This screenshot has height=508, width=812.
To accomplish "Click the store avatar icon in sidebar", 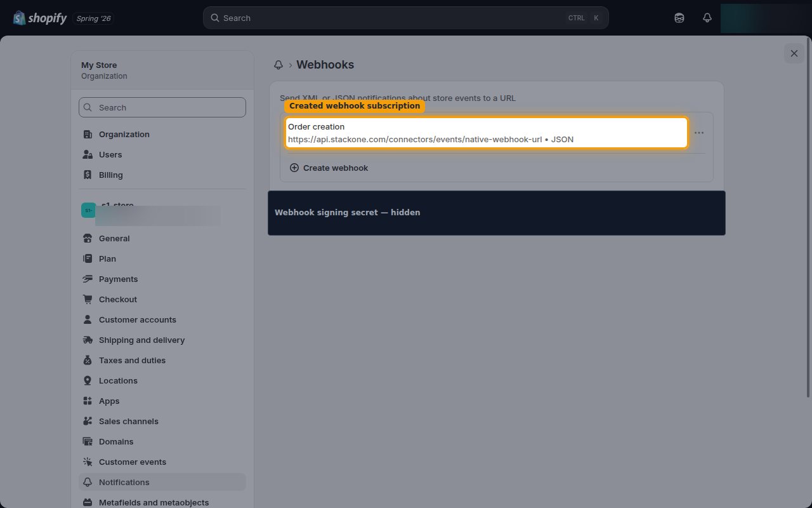I will tap(88, 210).
